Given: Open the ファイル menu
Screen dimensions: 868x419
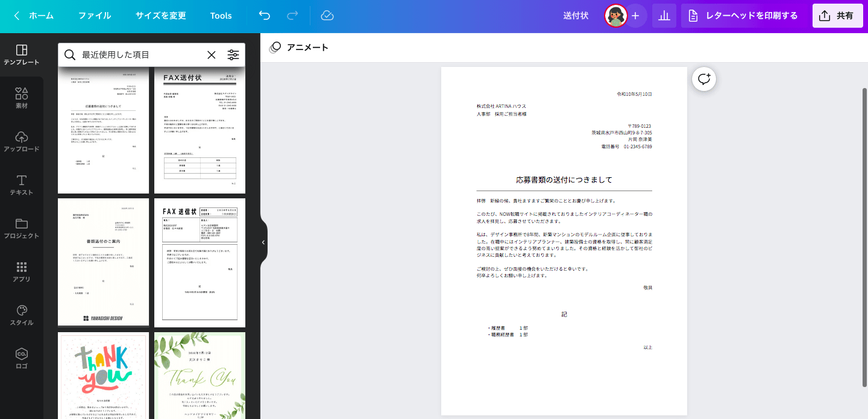Looking at the screenshot, I should pos(95,16).
